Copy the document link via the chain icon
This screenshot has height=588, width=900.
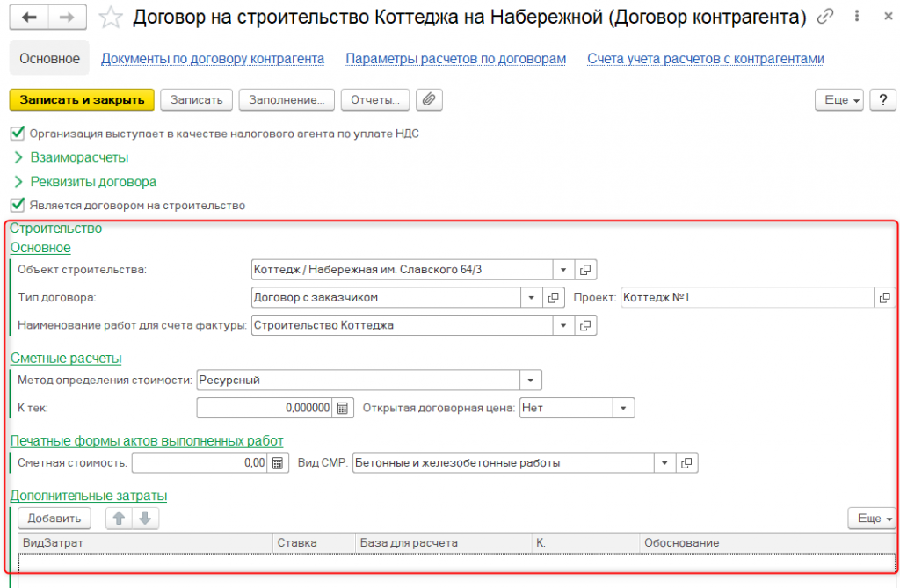pyautogui.click(x=825, y=17)
